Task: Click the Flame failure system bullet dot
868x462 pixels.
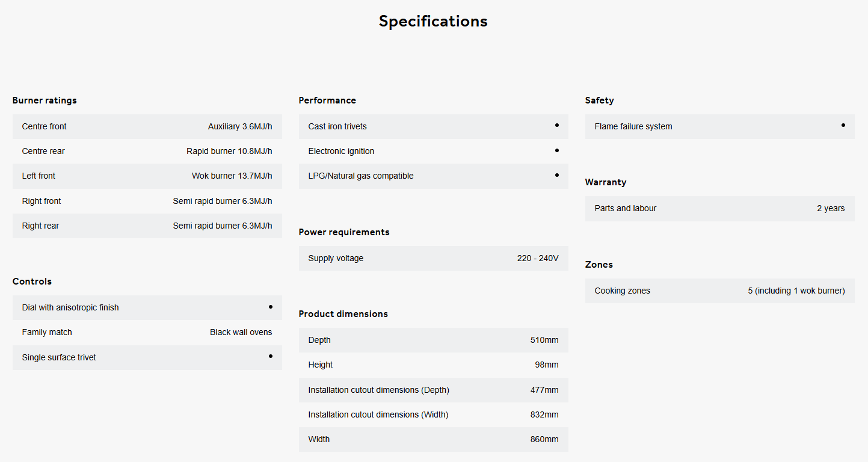Action: pyautogui.click(x=843, y=125)
